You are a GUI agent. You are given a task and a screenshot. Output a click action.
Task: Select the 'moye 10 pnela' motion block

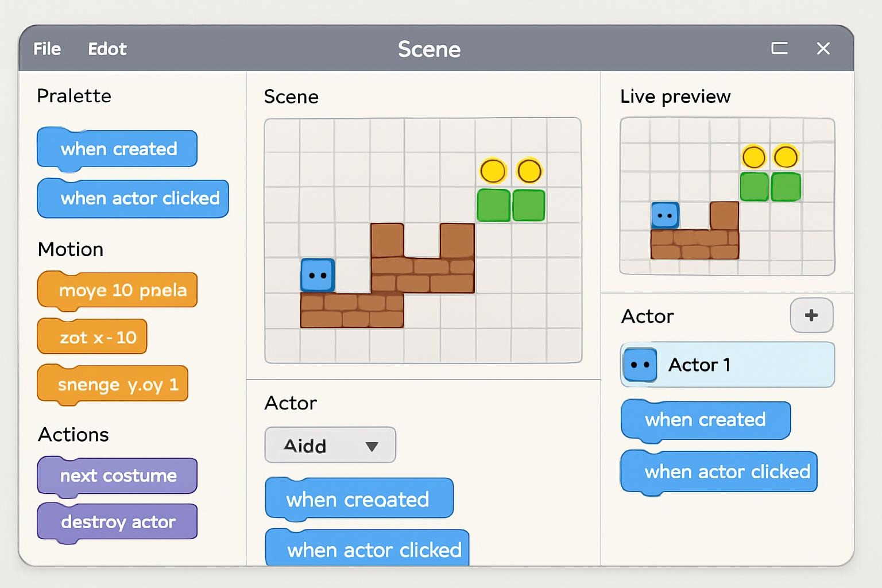118,291
